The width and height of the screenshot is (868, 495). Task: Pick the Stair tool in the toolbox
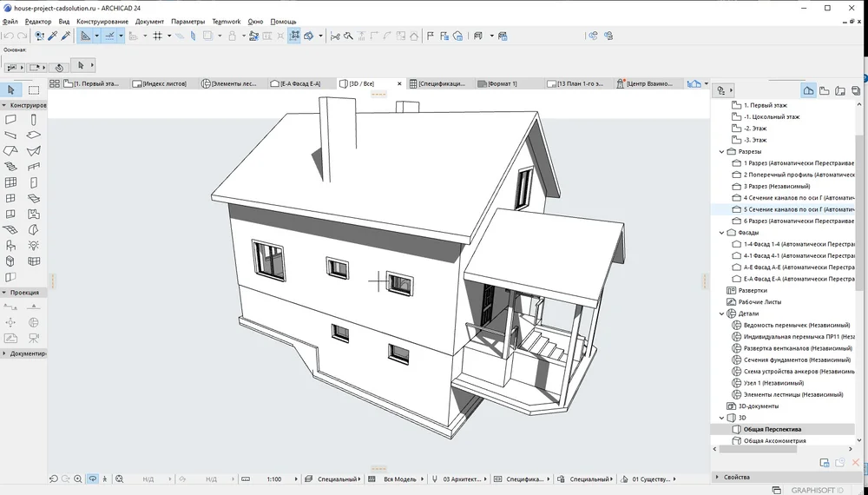click(x=11, y=166)
